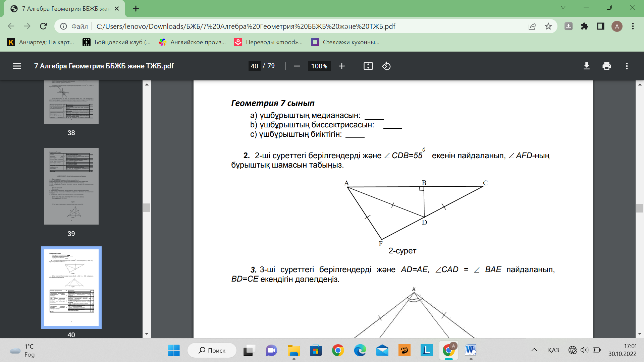Print the PDF document
Image resolution: width=644 pixels, height=362 pixels.
[607, 66]
